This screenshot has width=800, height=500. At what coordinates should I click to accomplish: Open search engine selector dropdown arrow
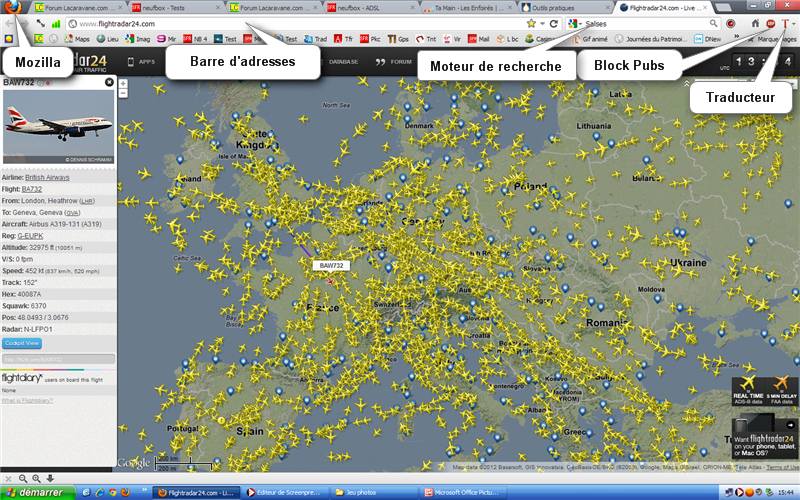point(580,24)
